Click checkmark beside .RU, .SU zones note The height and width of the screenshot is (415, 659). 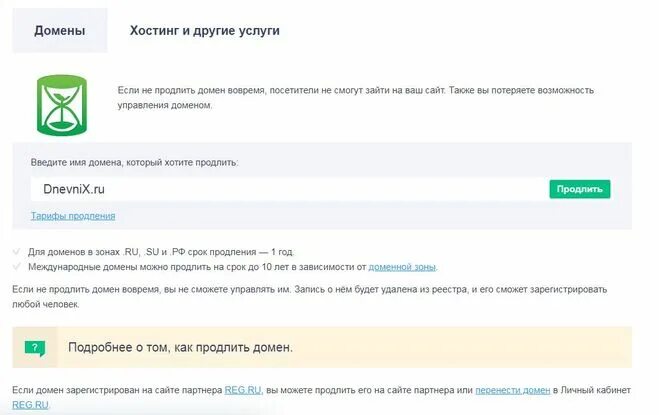coord(17,252)
